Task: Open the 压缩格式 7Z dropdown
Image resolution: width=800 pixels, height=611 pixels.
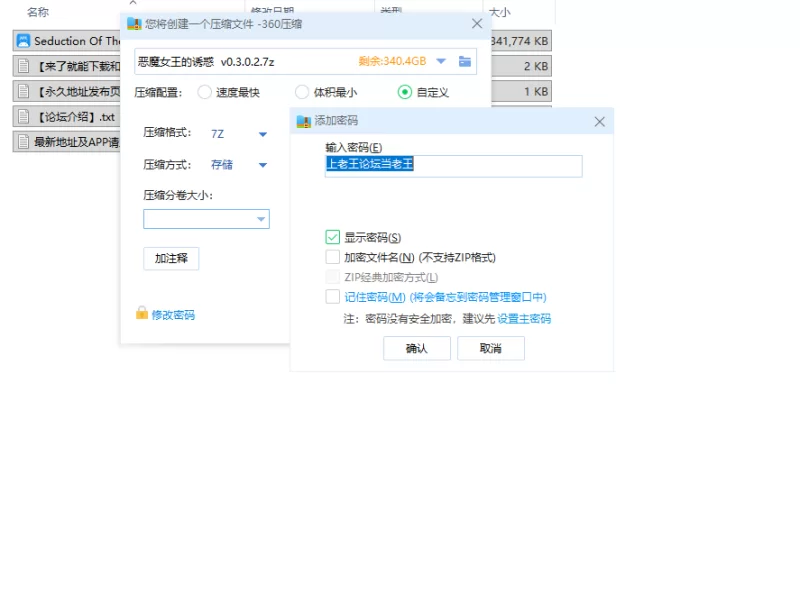Action: (x=263, y=134)
